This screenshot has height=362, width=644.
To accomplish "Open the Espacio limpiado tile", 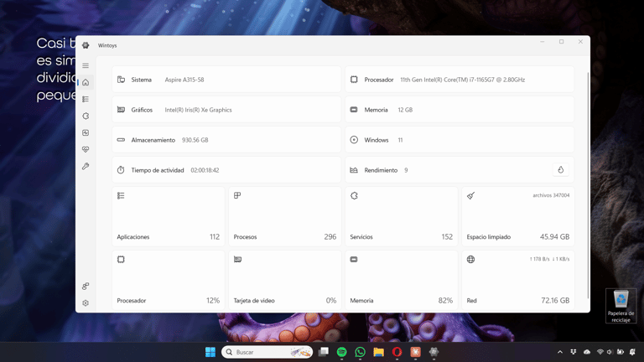I will [x=518, y=217].
